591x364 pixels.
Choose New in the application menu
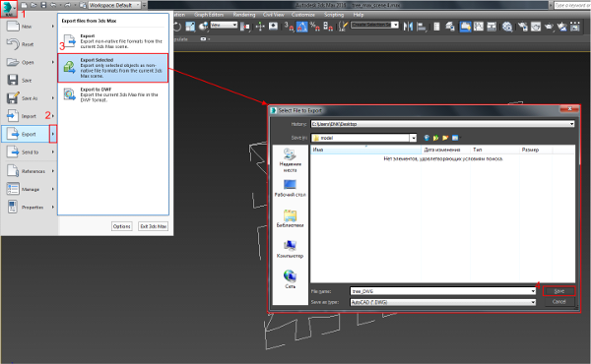point(29,27)
